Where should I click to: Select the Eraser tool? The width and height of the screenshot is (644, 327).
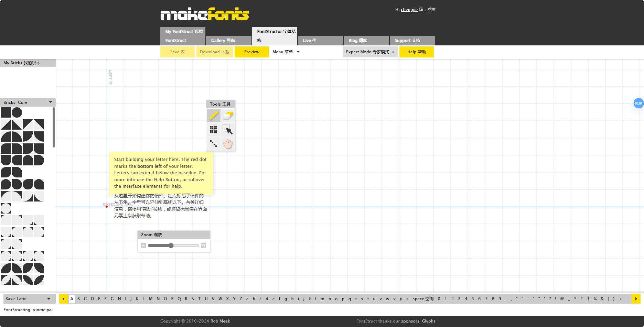pyautogui.click(x=228, y=116)
